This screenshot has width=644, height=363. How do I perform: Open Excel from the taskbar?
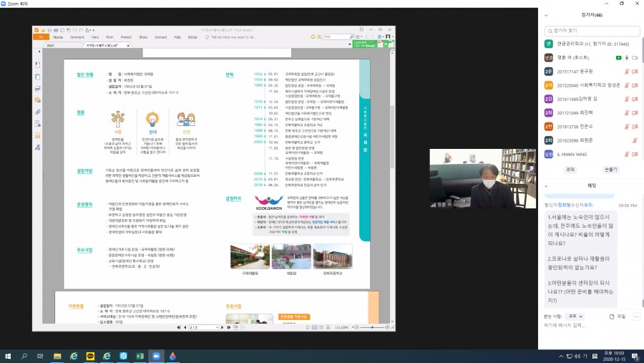(x=140, y=356)
